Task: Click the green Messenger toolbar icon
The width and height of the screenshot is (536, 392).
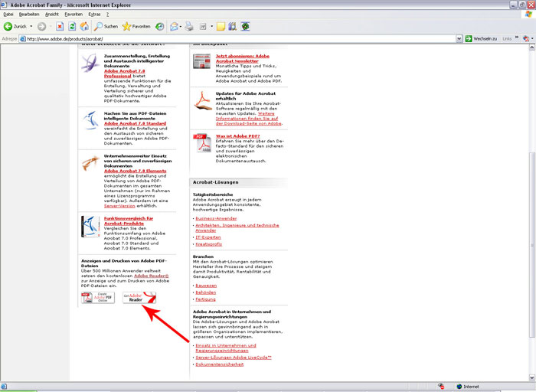Action: point(246,26)
